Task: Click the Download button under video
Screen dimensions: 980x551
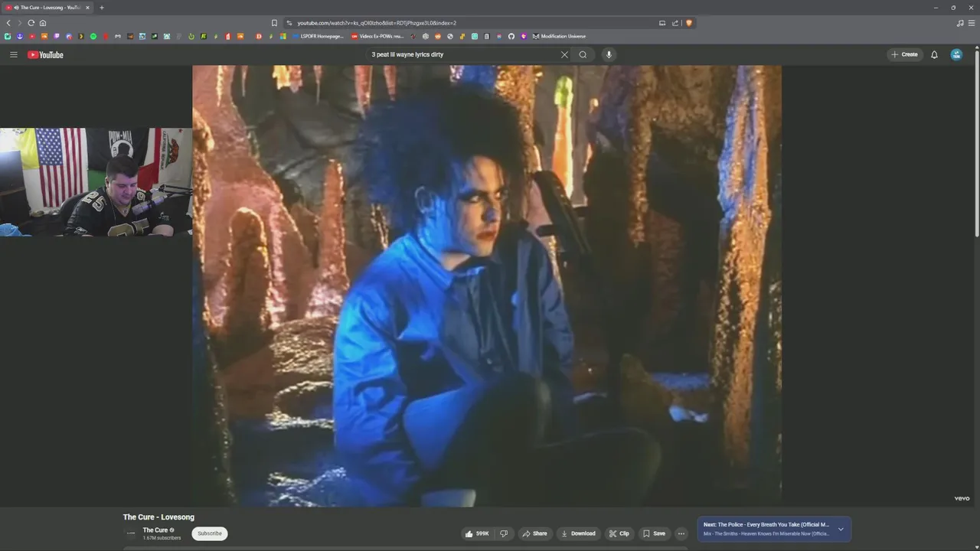Action: click(x=578, y=533)
